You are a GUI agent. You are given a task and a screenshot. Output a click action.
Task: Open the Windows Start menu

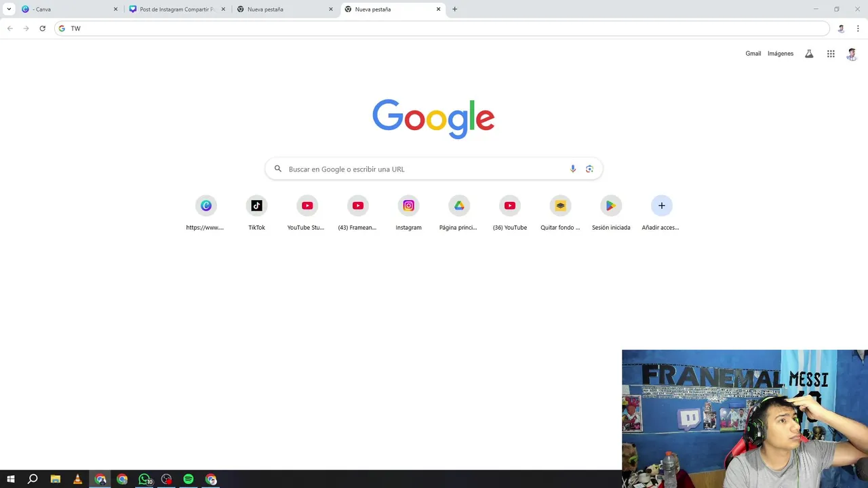pos(11,479)
